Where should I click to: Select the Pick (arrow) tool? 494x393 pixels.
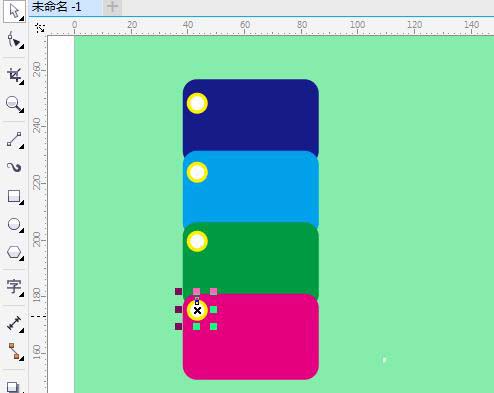14,11
